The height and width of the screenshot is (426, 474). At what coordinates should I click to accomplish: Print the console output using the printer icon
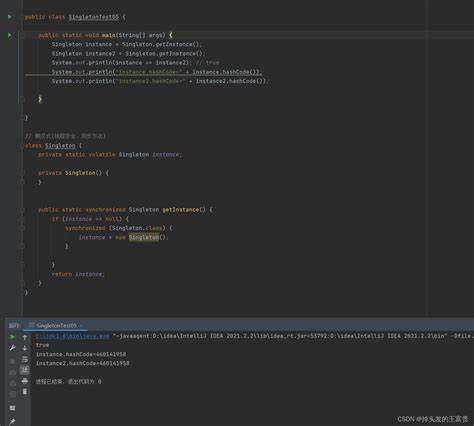[25, 381]
